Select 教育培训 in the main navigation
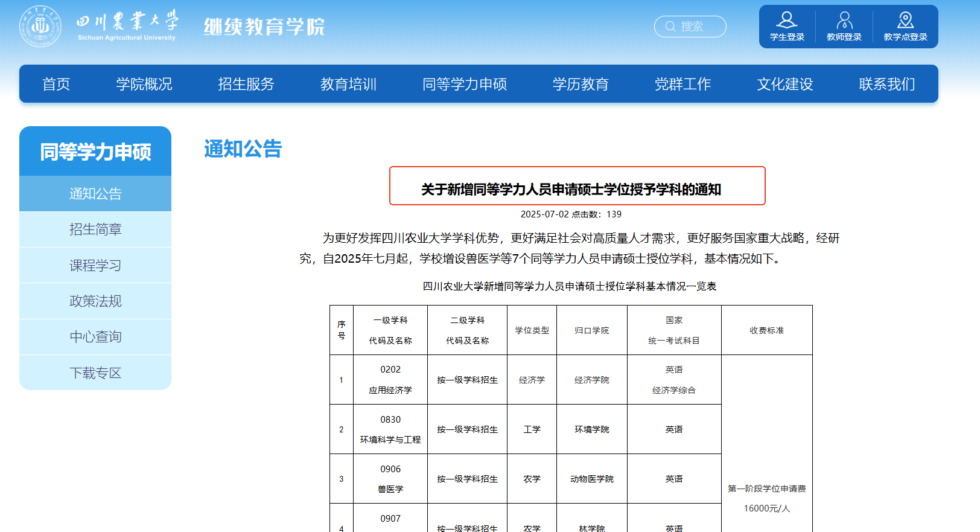The width and height of the screenshot is (980, 532). (348, 84)
